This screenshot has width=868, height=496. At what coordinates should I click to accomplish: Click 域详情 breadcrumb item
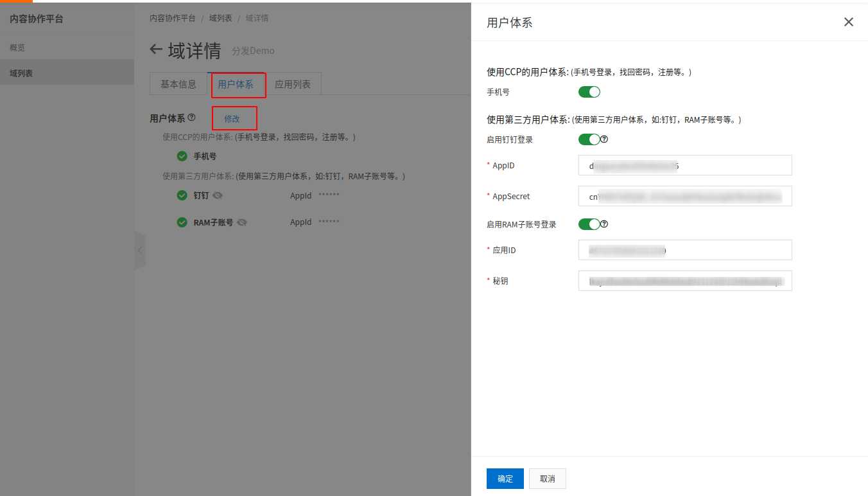257,18
